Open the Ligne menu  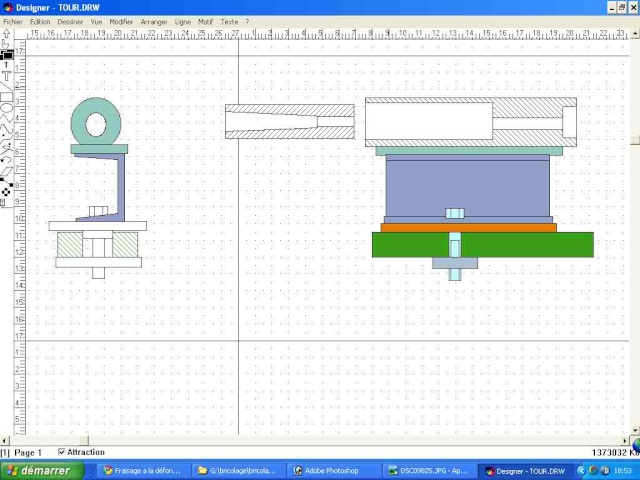coord(182,22)
